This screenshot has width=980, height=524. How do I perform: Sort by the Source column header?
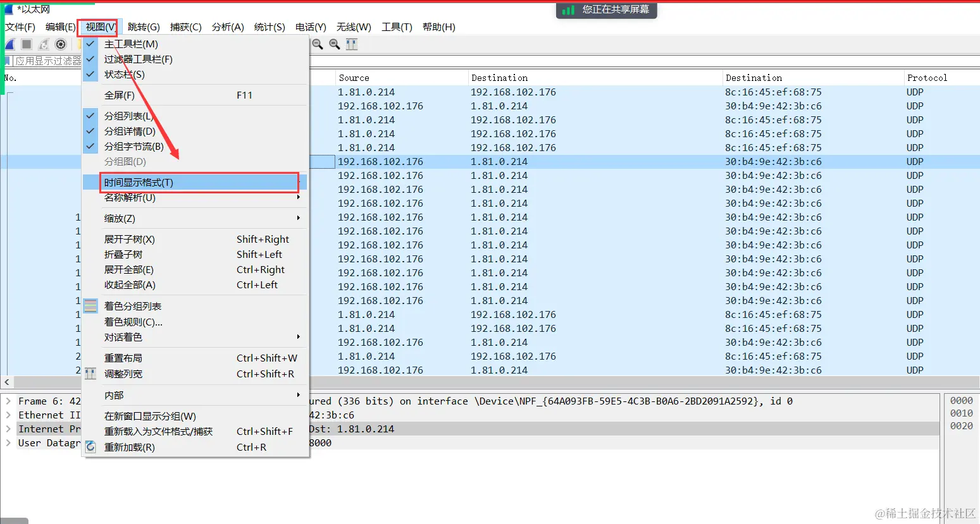[401, 78]
